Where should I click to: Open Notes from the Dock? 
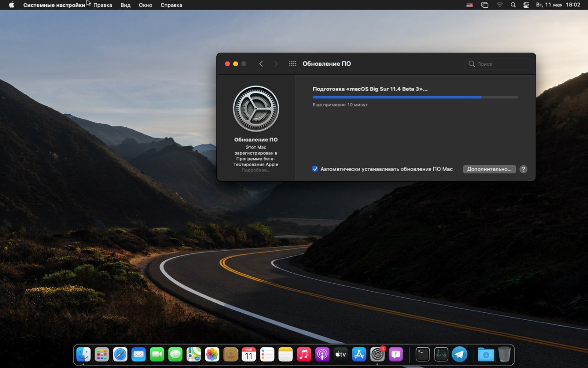pos(285,354)
